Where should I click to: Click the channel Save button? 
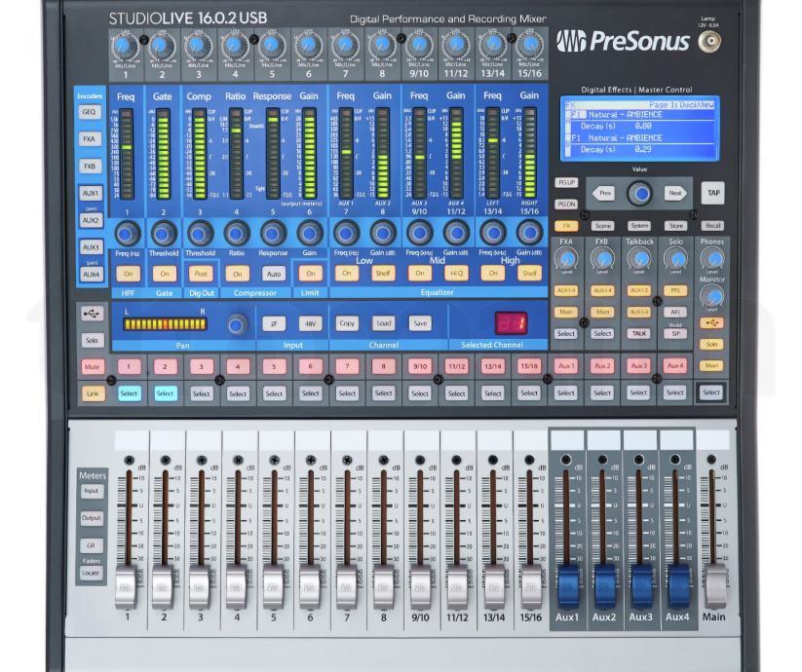[x=420, y=323]
